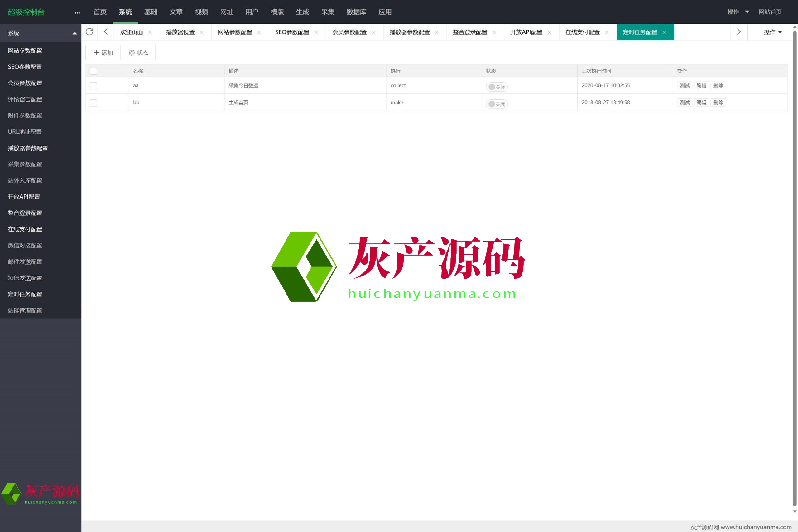This screenshot has height=532, width=798.
Task: Toggle the status switch for task aa
Action: 496,87
